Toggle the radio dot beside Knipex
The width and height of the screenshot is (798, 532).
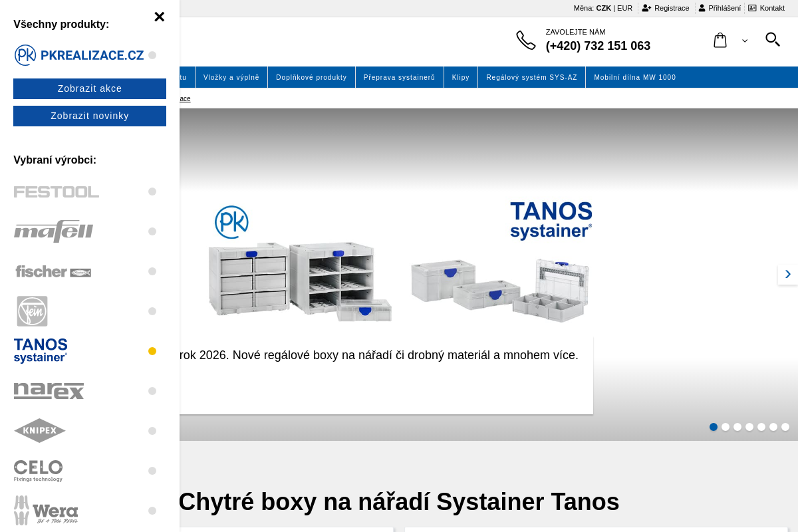152,431
